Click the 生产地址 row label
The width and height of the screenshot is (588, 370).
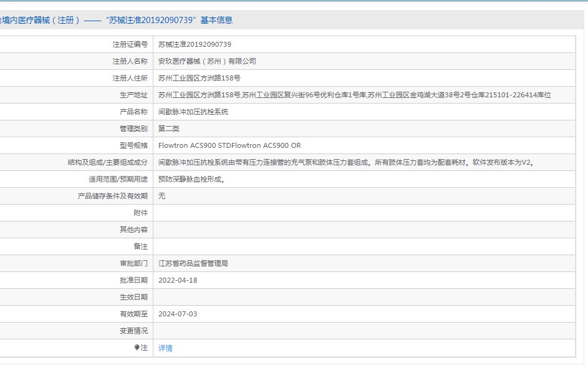point(133,95)
